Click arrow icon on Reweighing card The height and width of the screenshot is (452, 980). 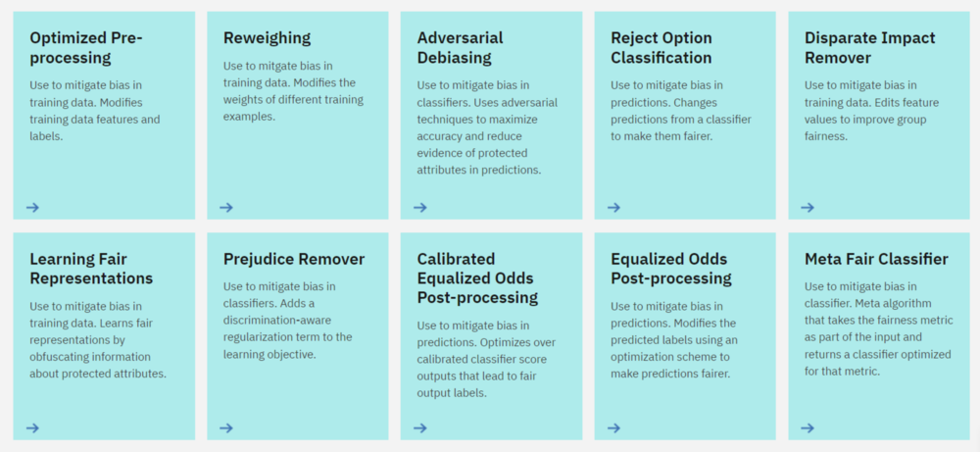[226, 207]
